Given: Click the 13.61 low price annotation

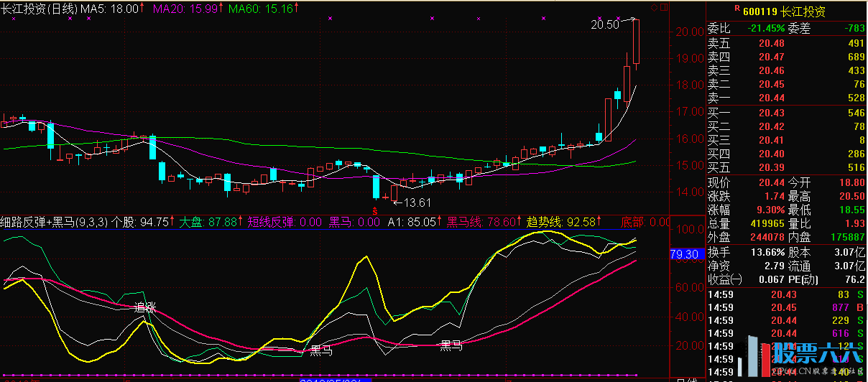Looking at the screenshot, I should (x=417, y=202).
